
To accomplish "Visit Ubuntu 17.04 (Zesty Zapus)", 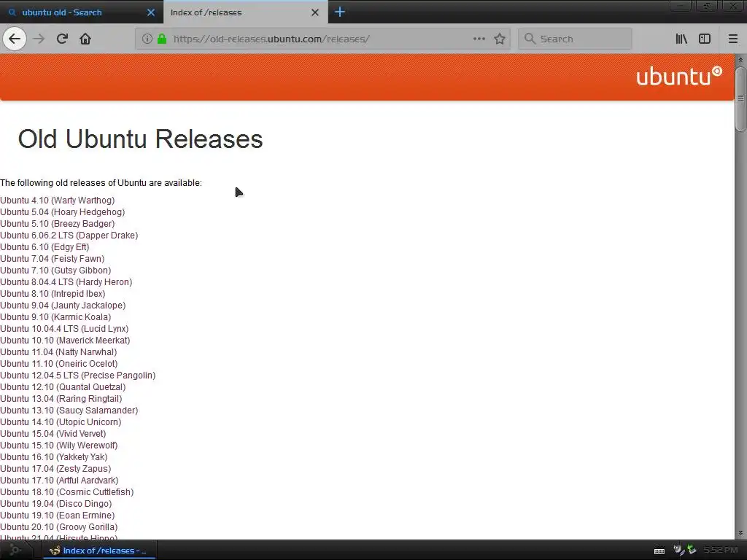I will 55,469.
